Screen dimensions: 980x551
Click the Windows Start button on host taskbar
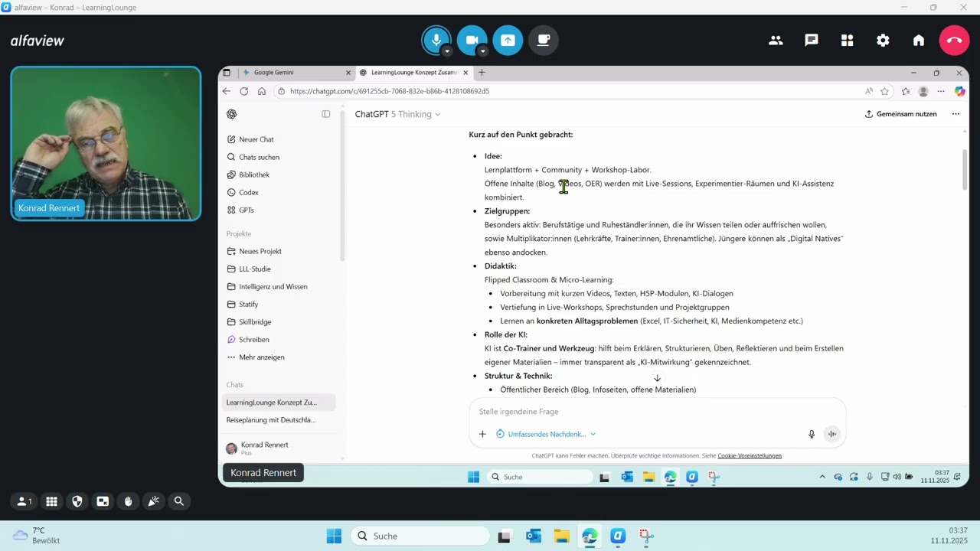pyautogui.click(x=335, y=536)
